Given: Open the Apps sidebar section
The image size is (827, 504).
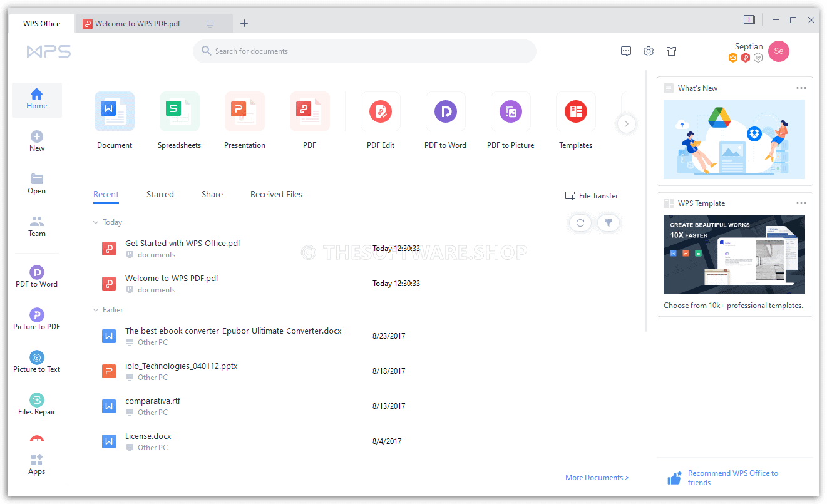Looking at the screenshot, I should coord(37,465).
